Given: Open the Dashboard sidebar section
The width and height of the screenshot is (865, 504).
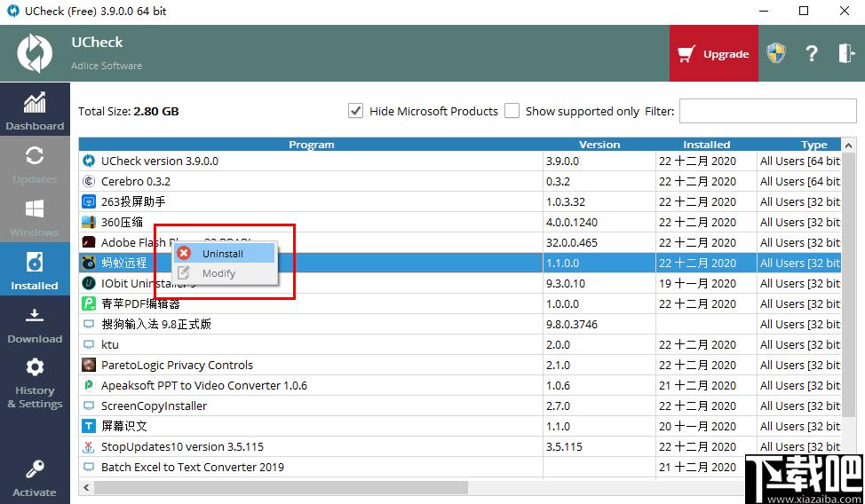Looking at the screenshot, I should [35, 110].
